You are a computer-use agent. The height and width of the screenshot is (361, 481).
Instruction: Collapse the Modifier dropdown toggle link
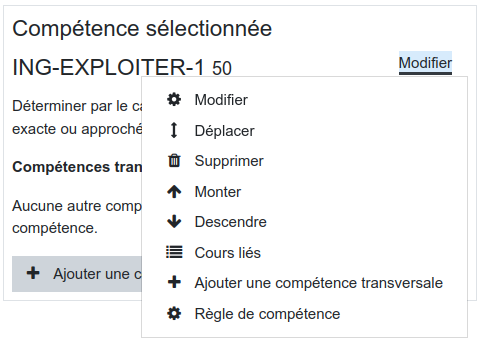(425, 63)
